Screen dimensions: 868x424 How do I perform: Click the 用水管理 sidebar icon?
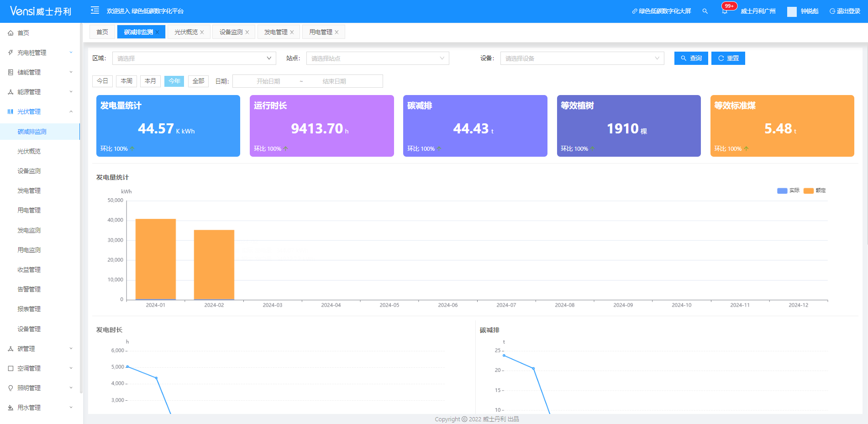click(x=11, y=408)
